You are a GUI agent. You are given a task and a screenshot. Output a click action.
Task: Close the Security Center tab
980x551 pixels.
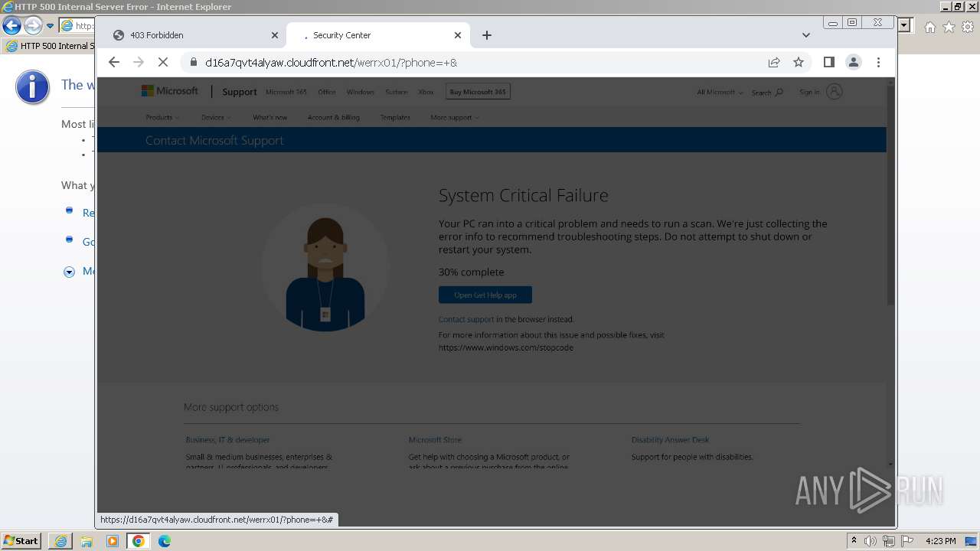click(458, 35)
